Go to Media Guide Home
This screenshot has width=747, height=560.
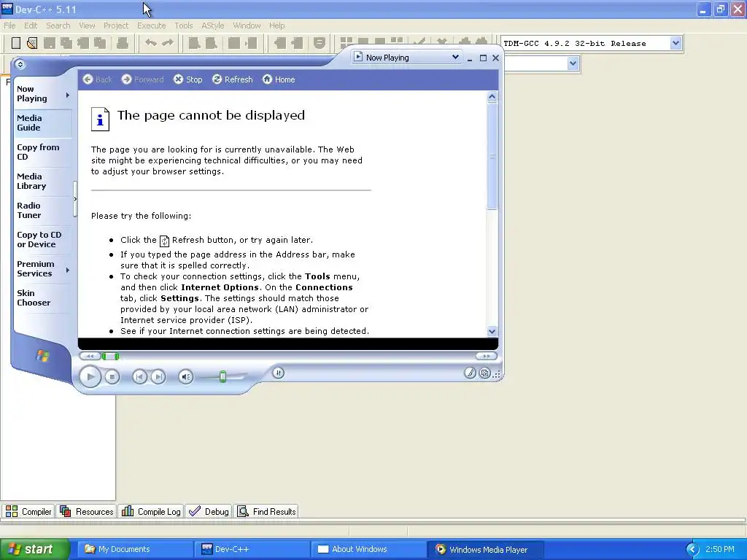tap(279, 79)
